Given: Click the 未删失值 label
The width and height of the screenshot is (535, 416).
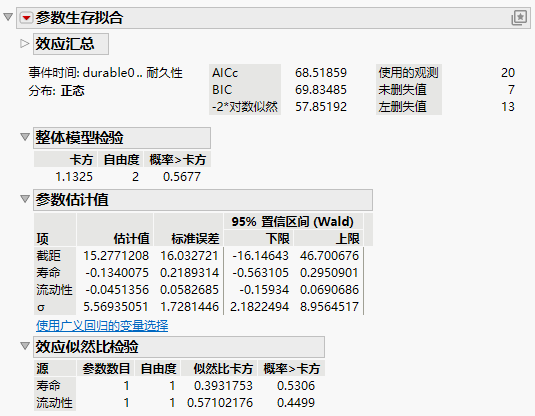Looking at the screenshot, I should [x=402, y=90].
